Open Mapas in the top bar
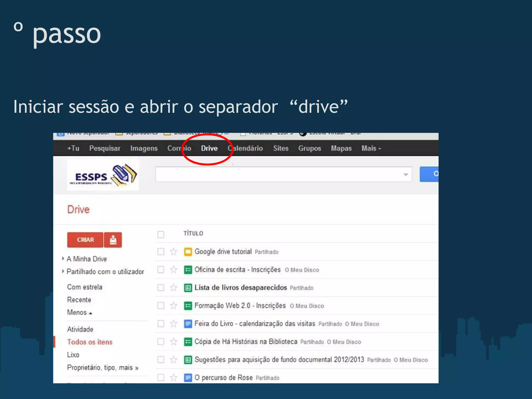Image resolution: width=532 pixels, height=399 pixels. [x=341, y=148]
